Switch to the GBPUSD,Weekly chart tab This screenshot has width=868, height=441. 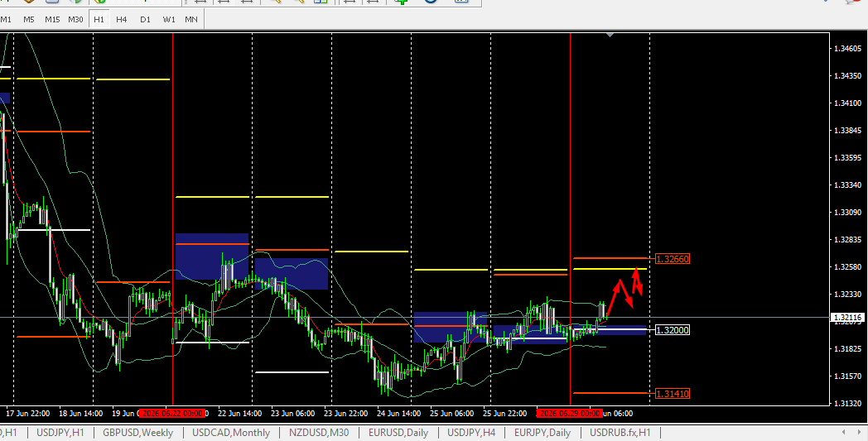pos(137,433)
